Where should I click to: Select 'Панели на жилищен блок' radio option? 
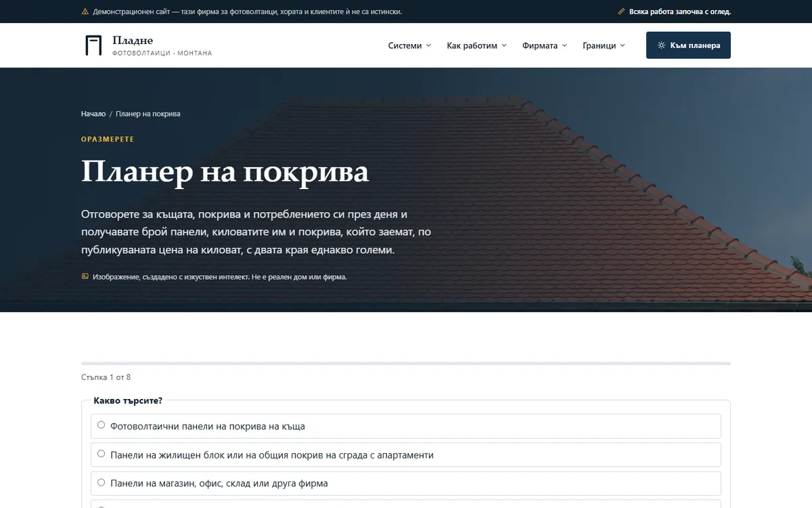click(x=101, y=454)
